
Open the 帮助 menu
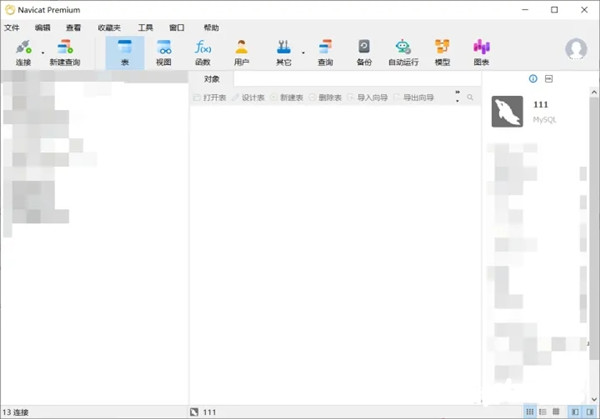click(211, 28)
